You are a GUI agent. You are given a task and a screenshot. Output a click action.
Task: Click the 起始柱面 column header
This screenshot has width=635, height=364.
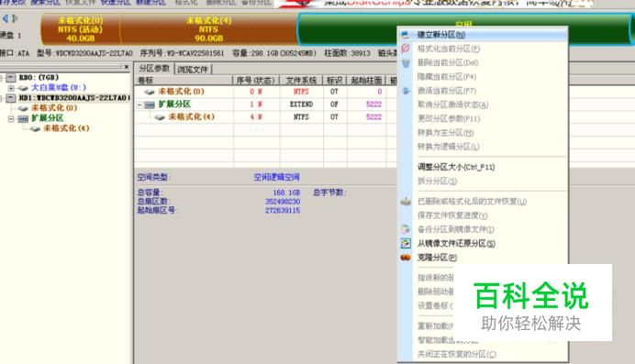point(366,80)
